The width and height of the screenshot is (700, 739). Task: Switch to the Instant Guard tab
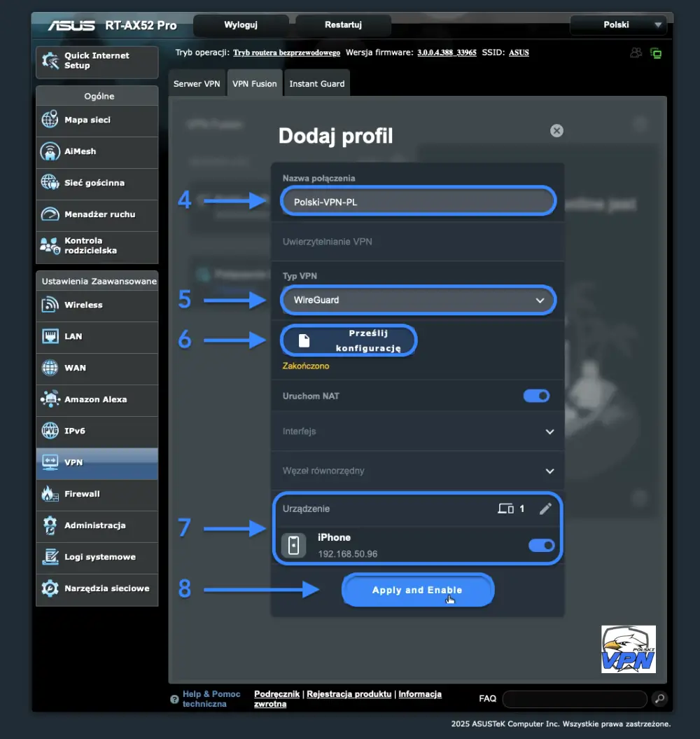point(316,83)
